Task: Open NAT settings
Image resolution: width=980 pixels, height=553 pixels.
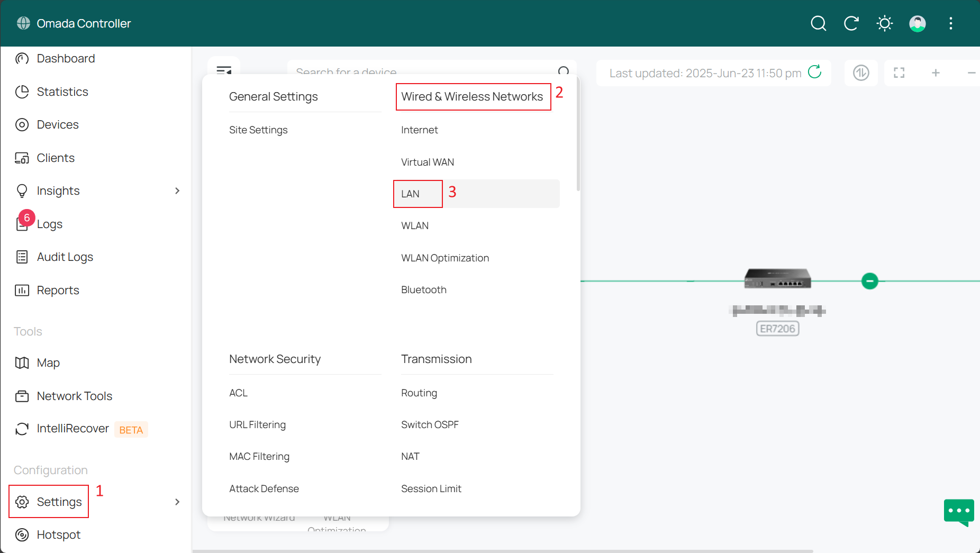Action: tap(410, 456)
